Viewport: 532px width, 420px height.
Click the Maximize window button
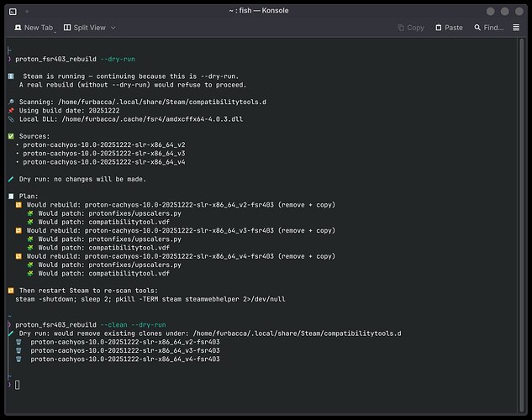pos(505,12)
